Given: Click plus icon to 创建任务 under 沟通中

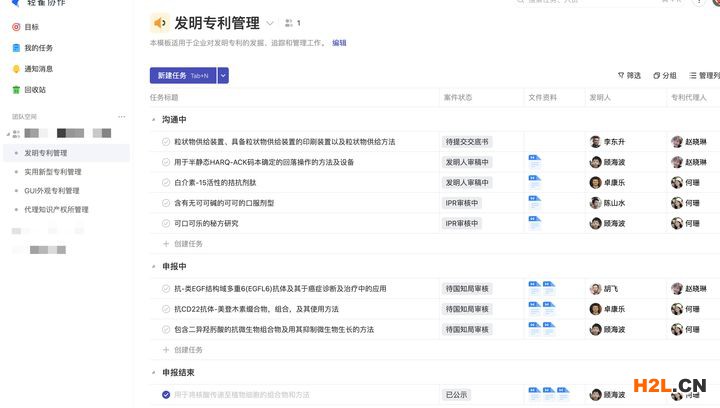Looking at the screenshot, I should click(x=166, y=244).
